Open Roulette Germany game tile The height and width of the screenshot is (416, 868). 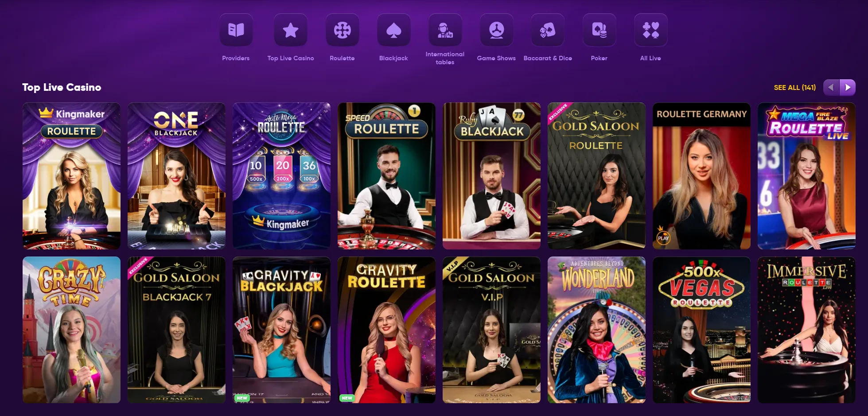pyautogui.click(x=701, y=176)
